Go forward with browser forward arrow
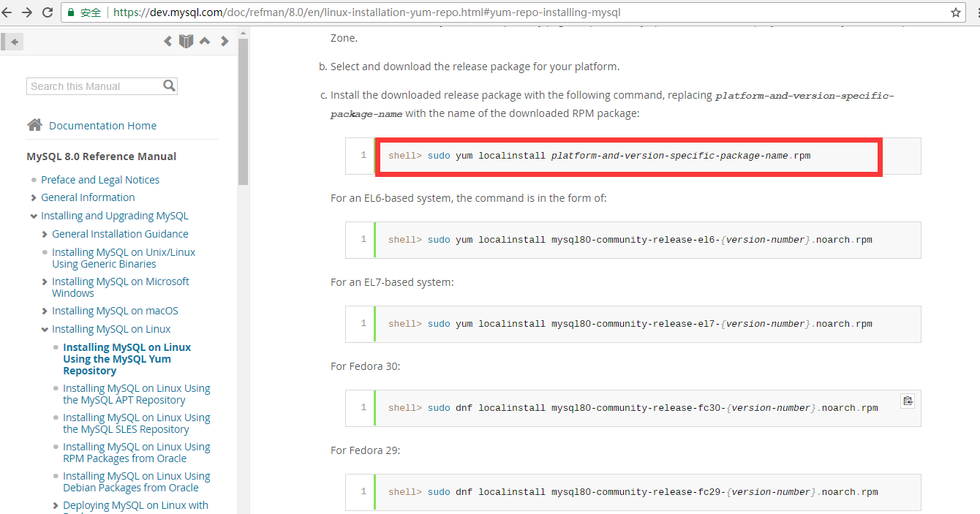The width and height of the screenshot is (980, 514). [28, 12]
